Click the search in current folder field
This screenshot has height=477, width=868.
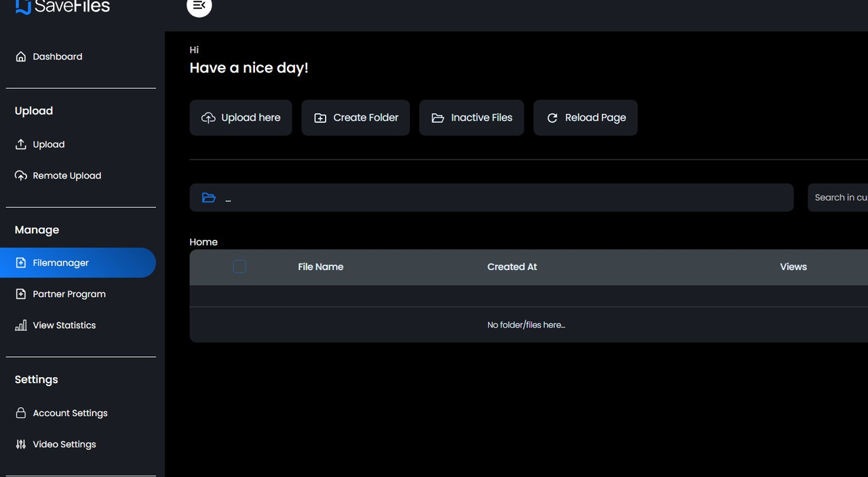click(x=840, y=198)
